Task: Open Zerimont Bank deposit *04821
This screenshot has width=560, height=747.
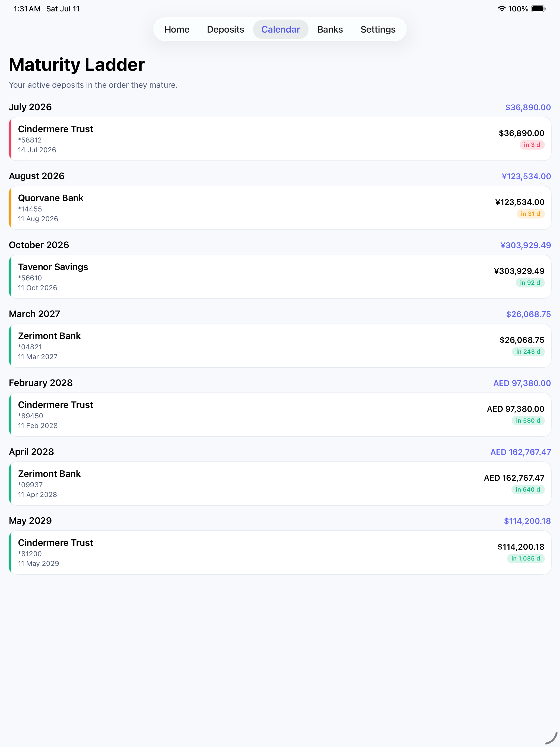Action: pos(280,346)
